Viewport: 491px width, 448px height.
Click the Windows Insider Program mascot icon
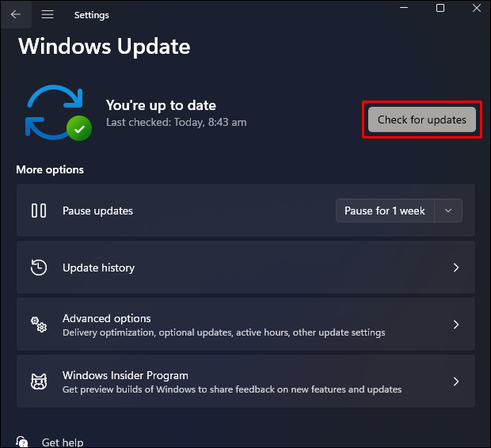click(39, 382)
